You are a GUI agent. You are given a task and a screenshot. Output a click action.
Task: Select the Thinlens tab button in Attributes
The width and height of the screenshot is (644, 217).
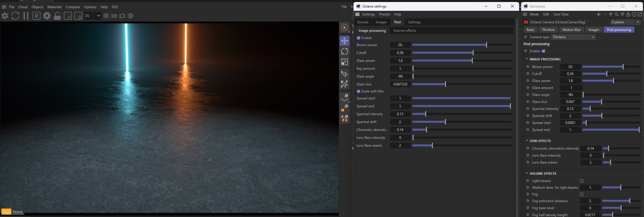pyautogui.click(x=548, y=30)
